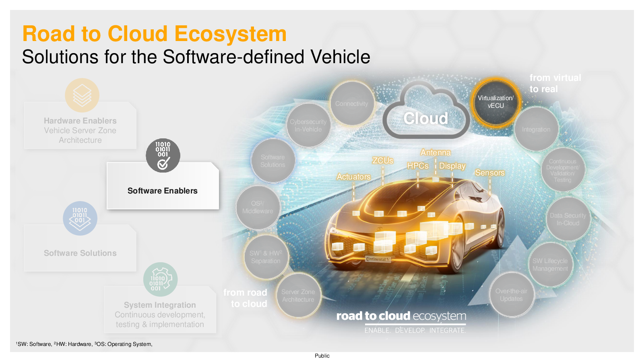Image resolution: width=644 pixels, height=362 pixels.
Task: Select the Data Security In-Cloud circle
Action: pos(568,219)
